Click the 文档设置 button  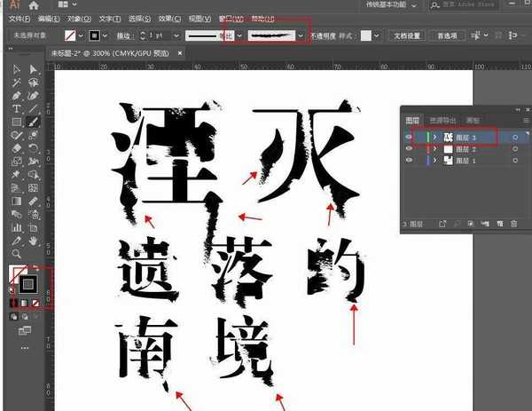[x=407, y=36]
